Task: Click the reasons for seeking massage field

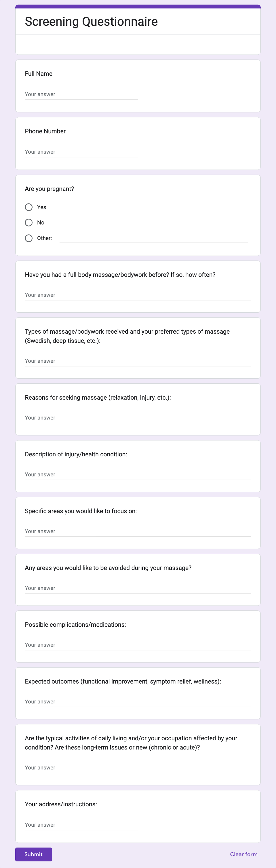Action: 138,418
